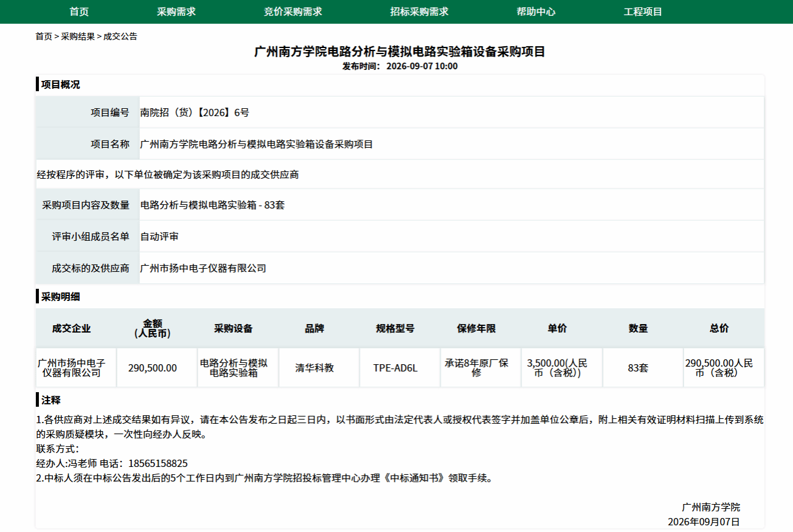Click the 总价 column header

pyautogui.click(x=719, y=328)
